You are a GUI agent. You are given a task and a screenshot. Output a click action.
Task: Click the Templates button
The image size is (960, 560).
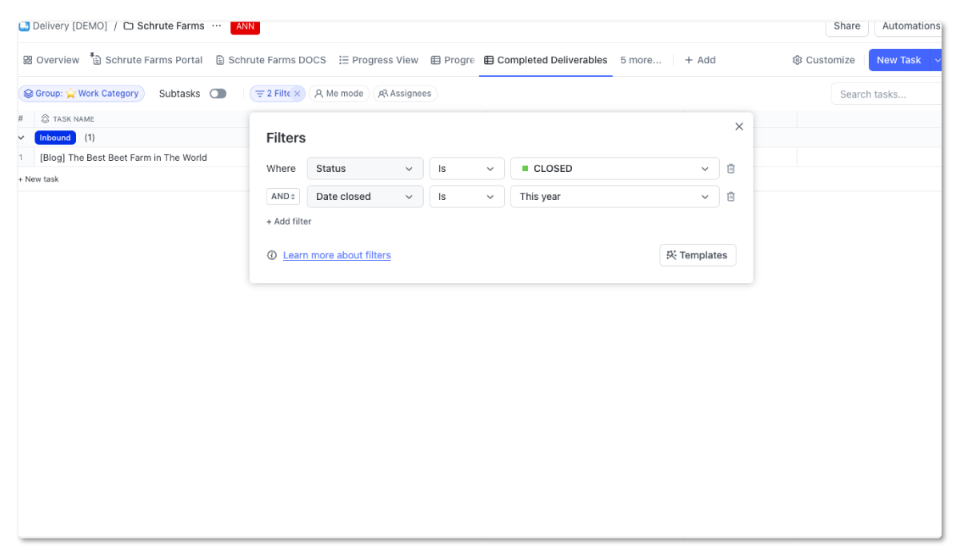click(697, 254)
